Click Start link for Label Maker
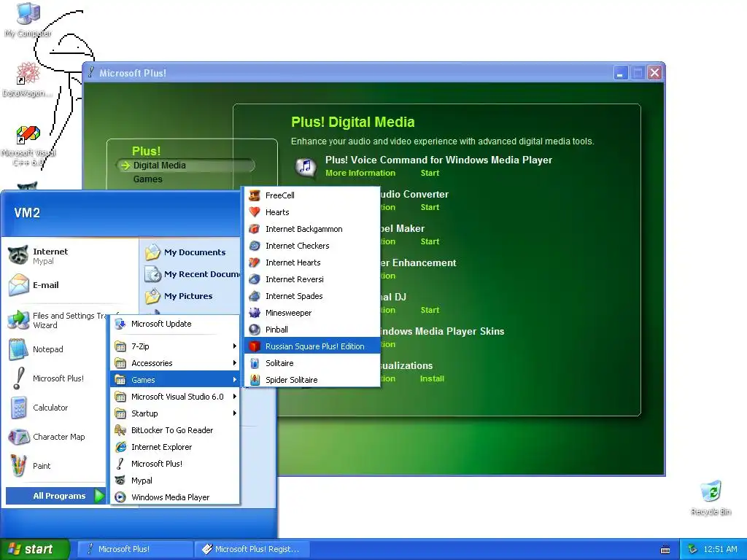Image resolution: width=747 pixels, height=560 pixels. (430, 241)
